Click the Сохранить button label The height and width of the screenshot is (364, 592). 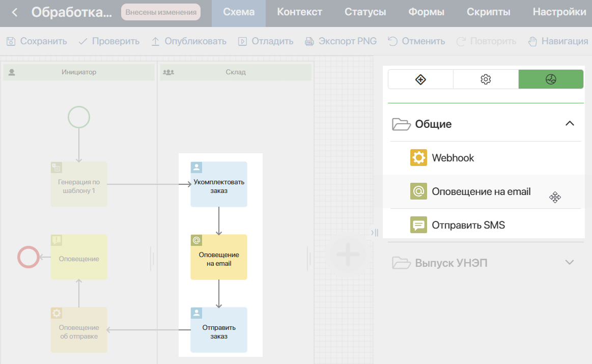pos(43,41)
